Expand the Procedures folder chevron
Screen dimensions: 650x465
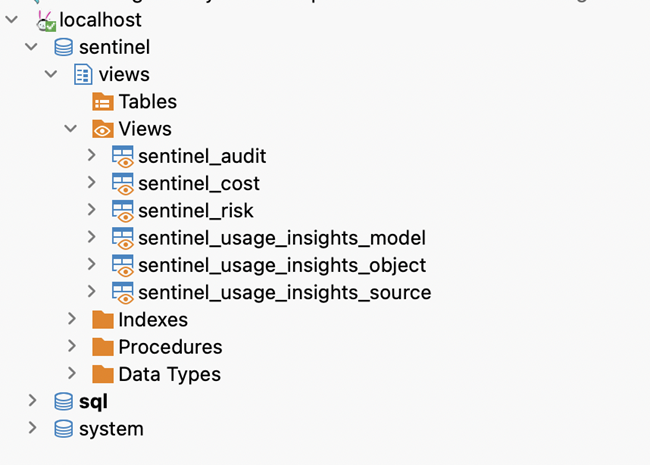point(72,346)
